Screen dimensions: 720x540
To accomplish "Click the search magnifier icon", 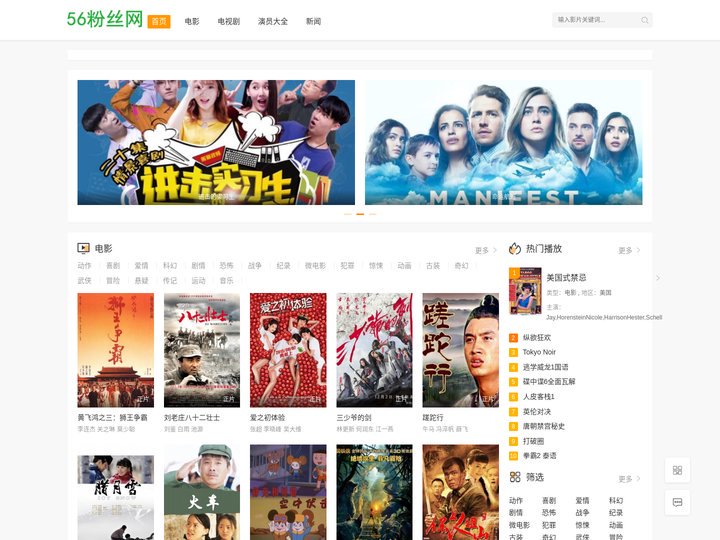I will tap(645, 20).
